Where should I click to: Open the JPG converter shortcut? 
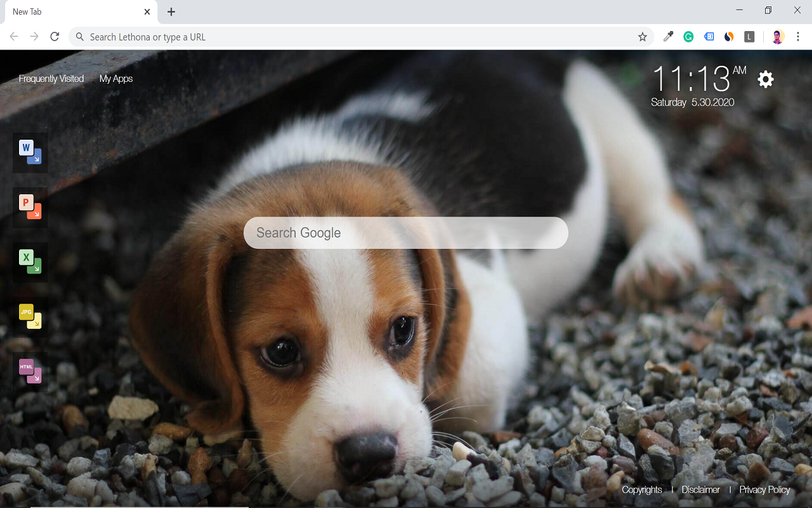29,317
